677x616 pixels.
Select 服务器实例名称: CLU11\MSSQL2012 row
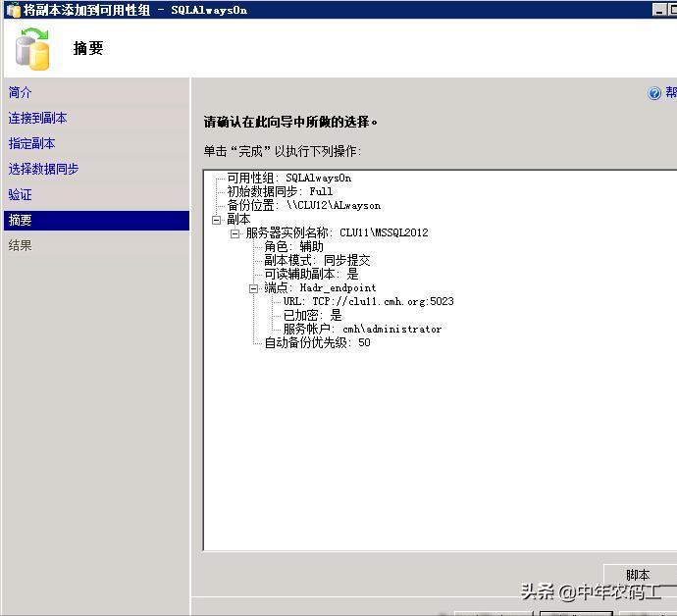pyautogui.click(x=337, y=232)
